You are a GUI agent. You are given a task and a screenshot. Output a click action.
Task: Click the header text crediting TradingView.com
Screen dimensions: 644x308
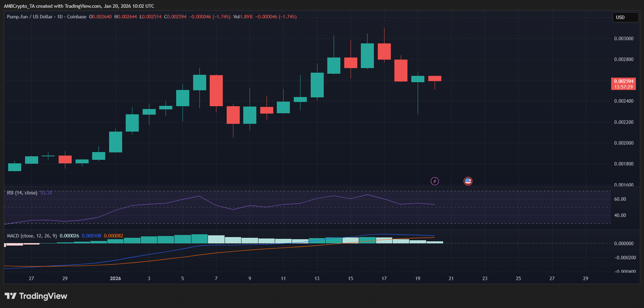[79, 6]
